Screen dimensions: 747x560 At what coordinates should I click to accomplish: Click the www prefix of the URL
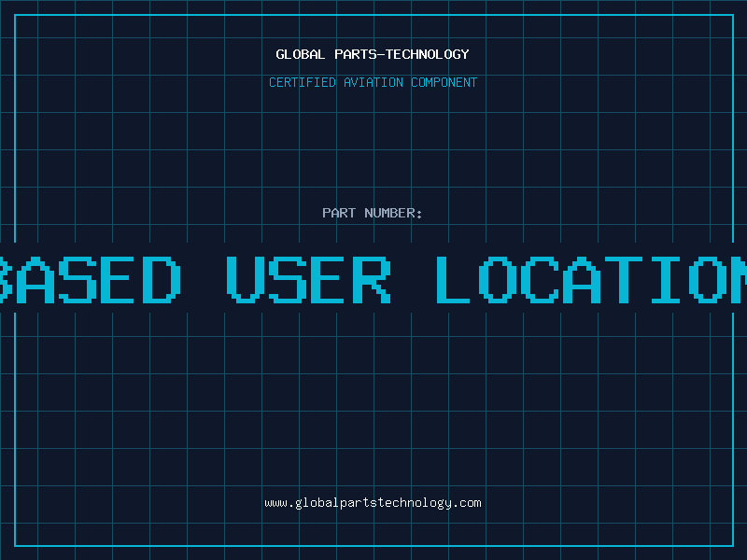click(275, 504)
